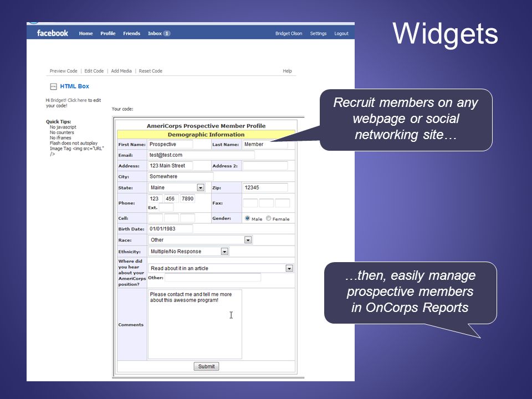Click the empty Address 2 field

pos(265,166)
